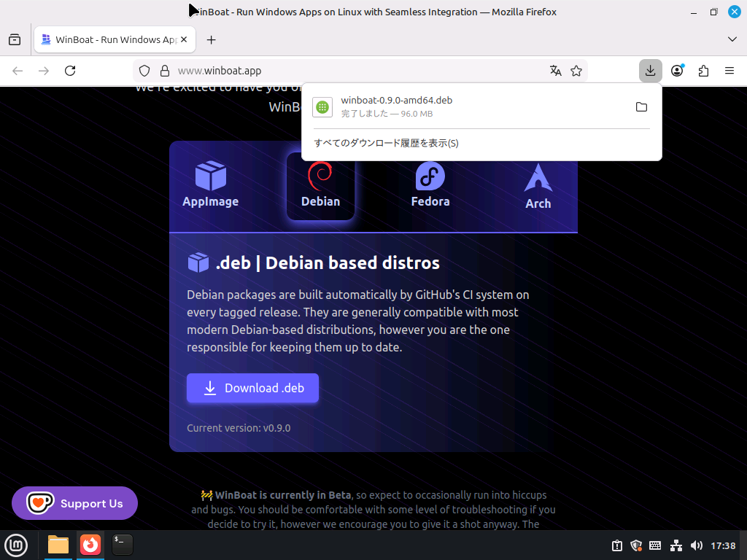
Task: Click the Downloads arrow icon in toolbar
Action: [x=649, y=70]
